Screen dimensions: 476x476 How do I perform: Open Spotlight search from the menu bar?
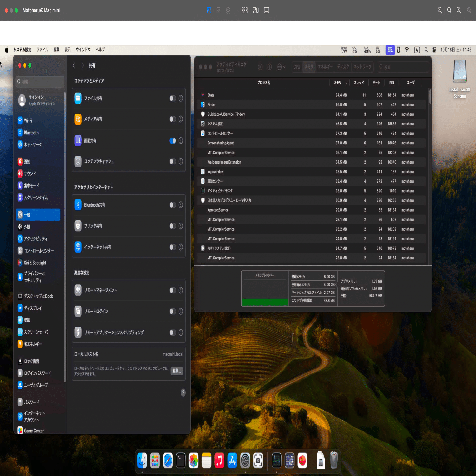pyautogui.click(x=426, y=50)
